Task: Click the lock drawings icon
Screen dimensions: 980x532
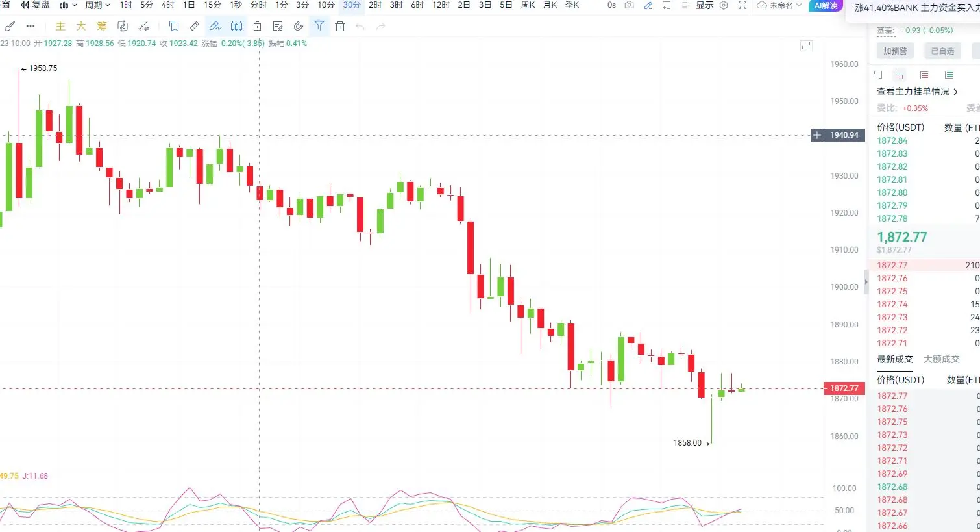Action: (257, 27)
